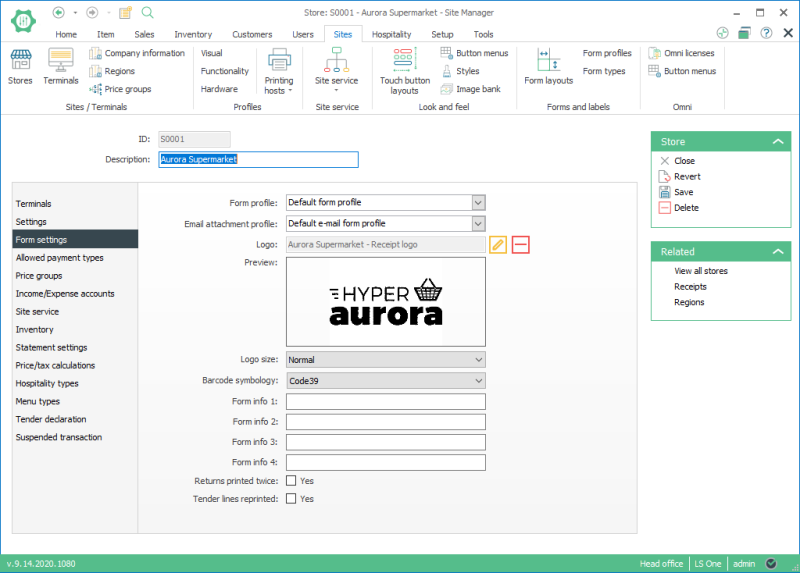Open Button menus in Omni group
800x573 pixels.
tap(682, 71)
